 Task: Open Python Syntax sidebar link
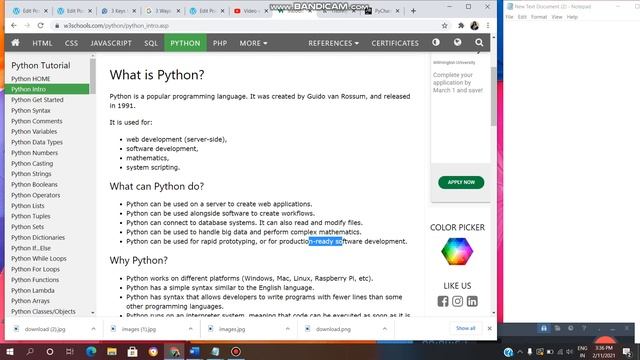(x=31, y=111)
